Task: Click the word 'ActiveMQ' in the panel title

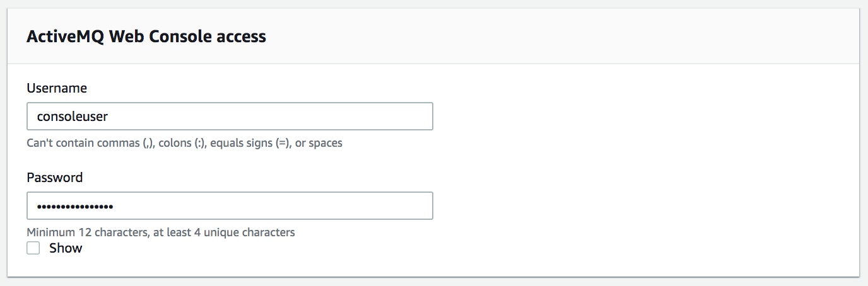Action: (66, 37)
